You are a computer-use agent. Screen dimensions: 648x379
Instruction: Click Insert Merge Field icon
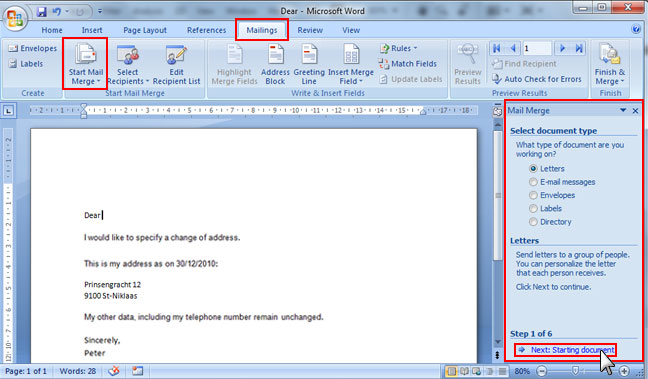[351, 55]
